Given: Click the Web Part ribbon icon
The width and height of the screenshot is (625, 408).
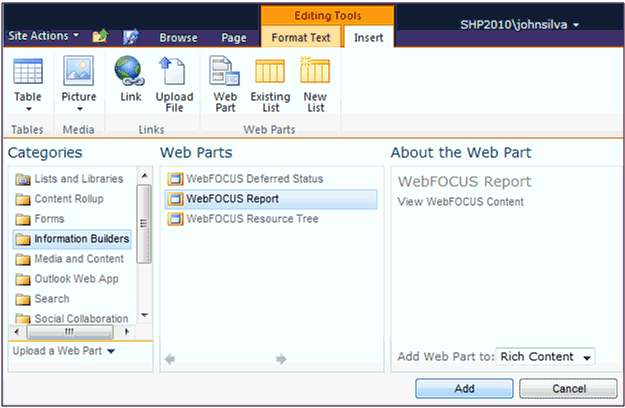Looking at the screenshot, I should [224, 71].
